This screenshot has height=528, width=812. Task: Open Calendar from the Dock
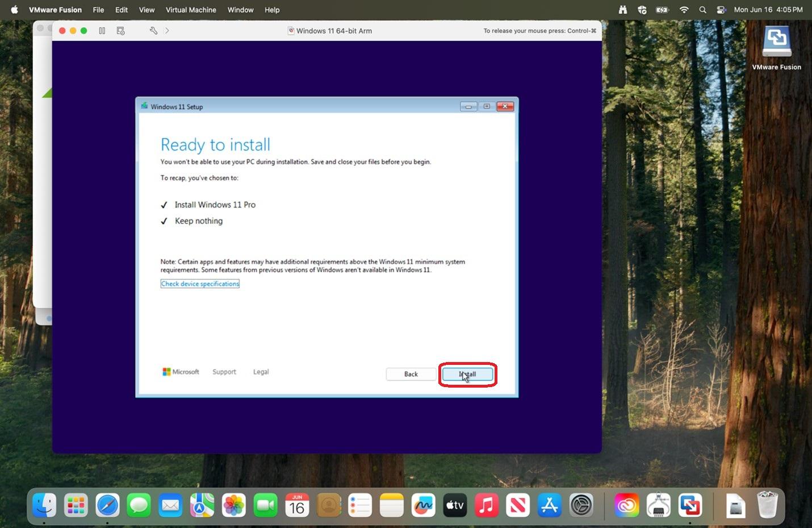point(297,505)
